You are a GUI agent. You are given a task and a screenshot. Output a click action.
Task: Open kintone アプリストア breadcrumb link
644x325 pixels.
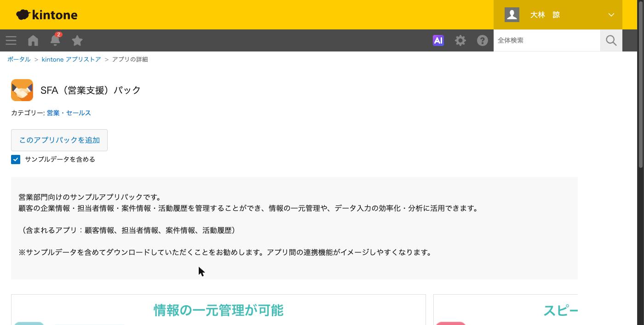[x=71, y=59]
